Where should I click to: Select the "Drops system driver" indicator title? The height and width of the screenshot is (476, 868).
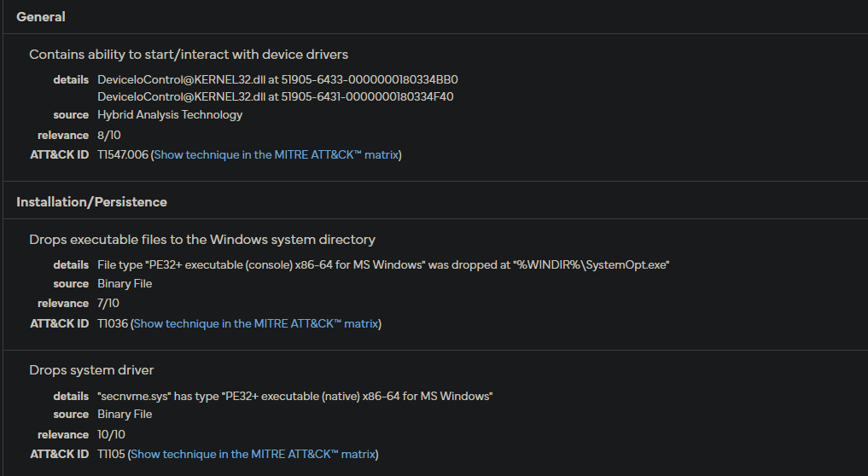point(91,370)
